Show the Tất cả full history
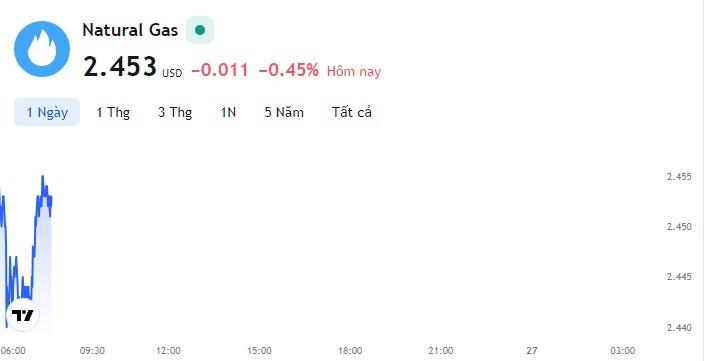This screenshot has height=361, width=704. 352,112
